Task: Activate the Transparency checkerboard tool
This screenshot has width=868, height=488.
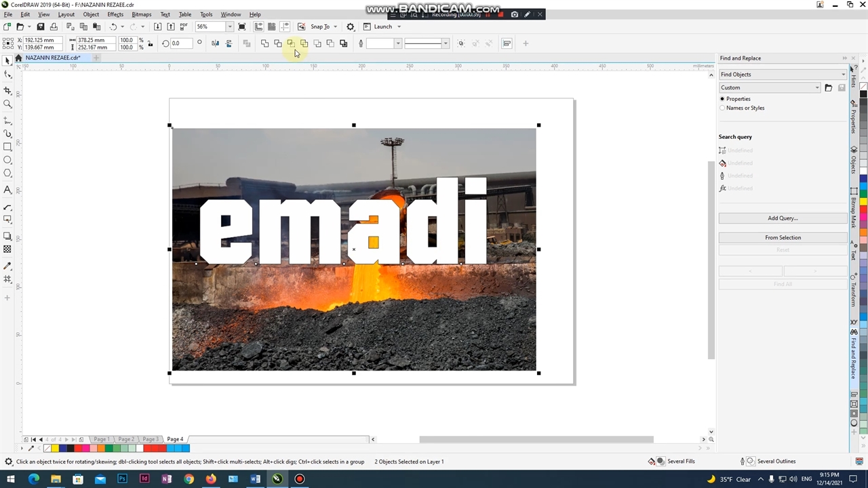Action: (x=7, y=249)
